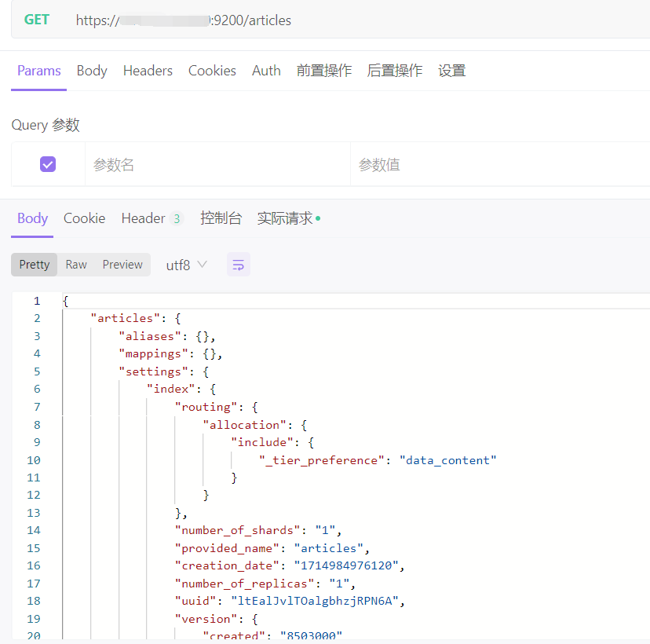Switch to Raw response view
Viewport: 650px width, 644px height.
[76, 265]
